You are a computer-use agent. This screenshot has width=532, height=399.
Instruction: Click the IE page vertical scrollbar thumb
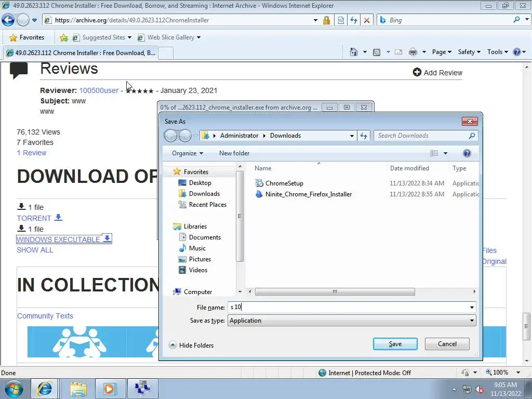[527, 326]
